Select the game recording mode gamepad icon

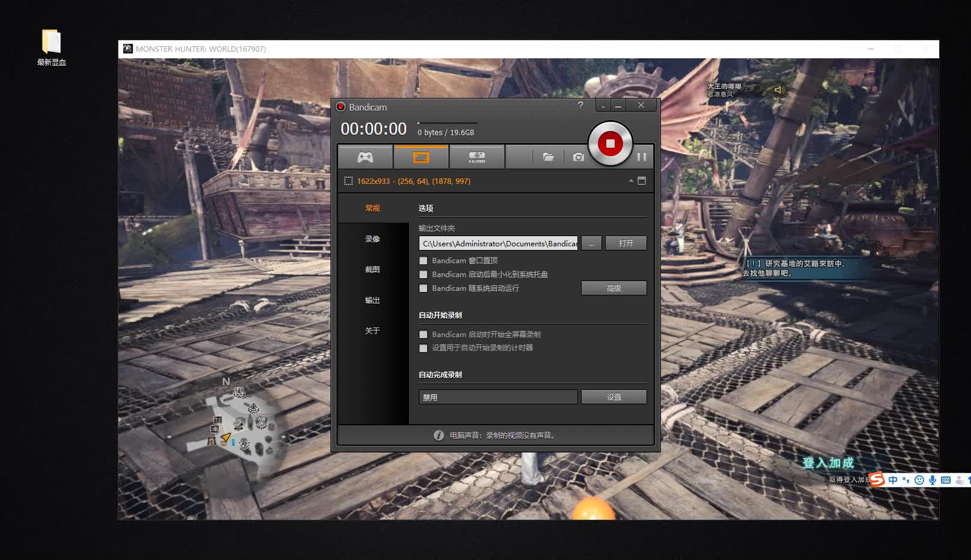[x=365, y=157]
